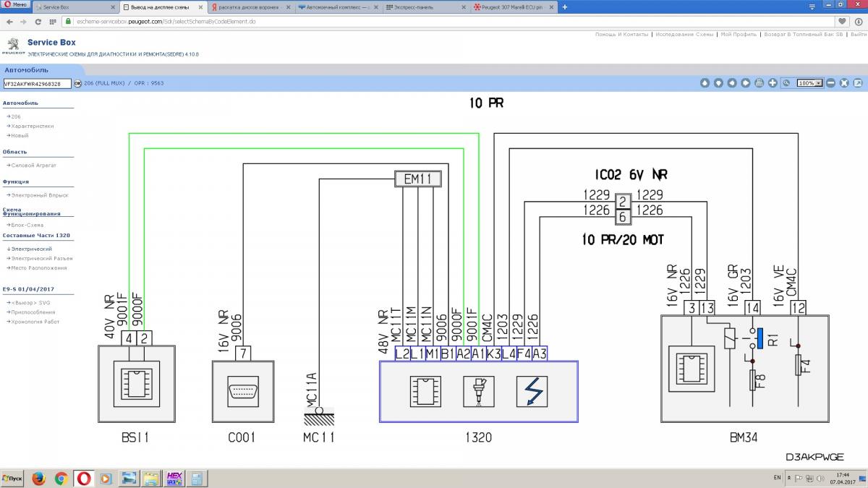This screenshot has height=488, width=868.
Task: Click the BM34 fuse box component block
Action: pos(745,369)
